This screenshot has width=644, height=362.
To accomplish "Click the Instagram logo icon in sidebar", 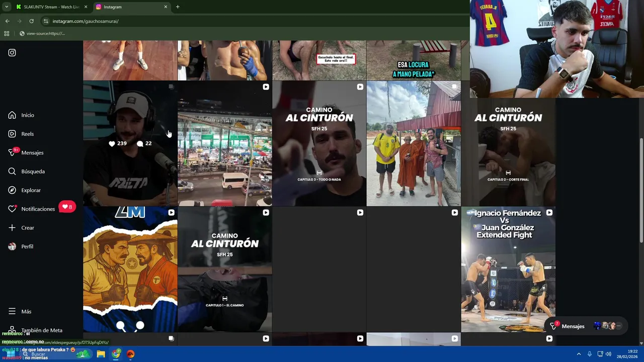I will tap(12, 53).
